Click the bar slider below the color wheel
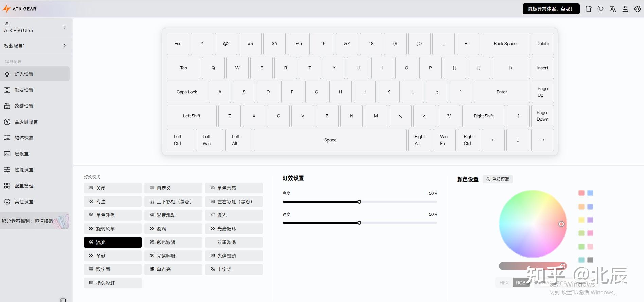 (532, 266)
